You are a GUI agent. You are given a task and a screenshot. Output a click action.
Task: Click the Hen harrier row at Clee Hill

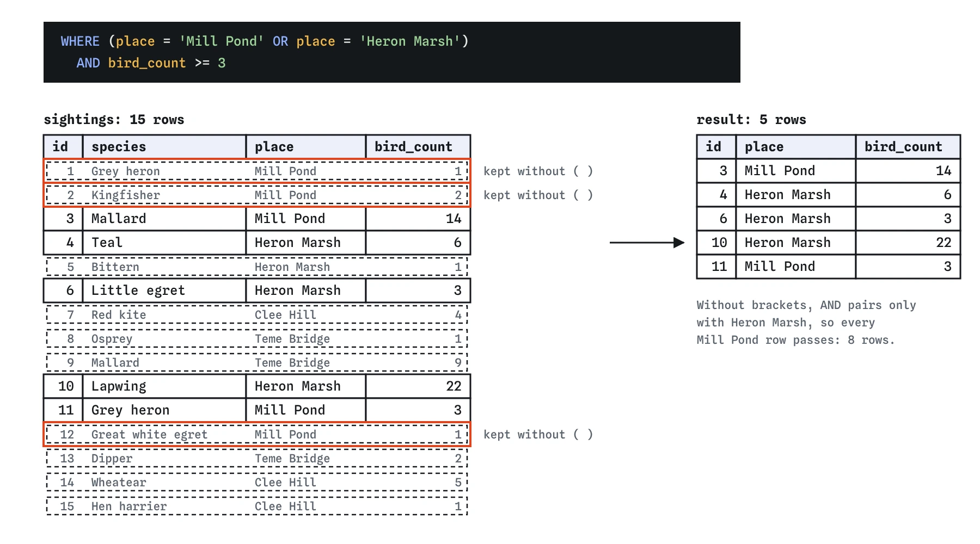(257, 506)
